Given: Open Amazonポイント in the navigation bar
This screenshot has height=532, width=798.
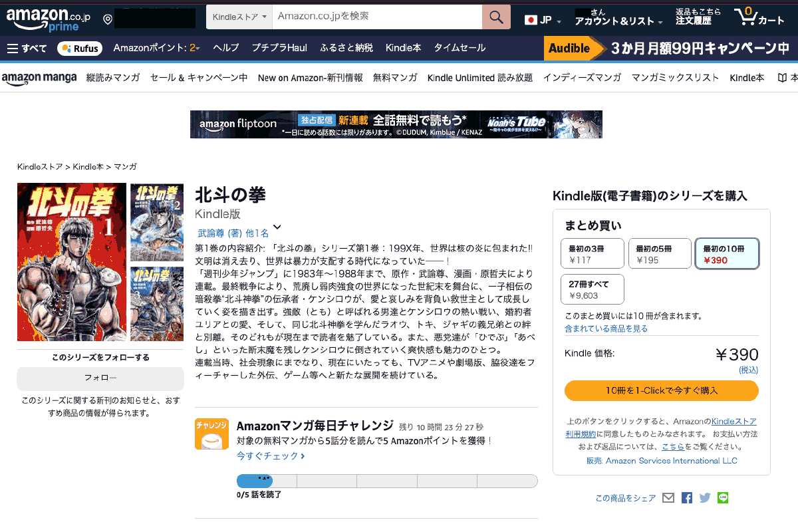Looking at the screenshot, I should click(157, 48).
